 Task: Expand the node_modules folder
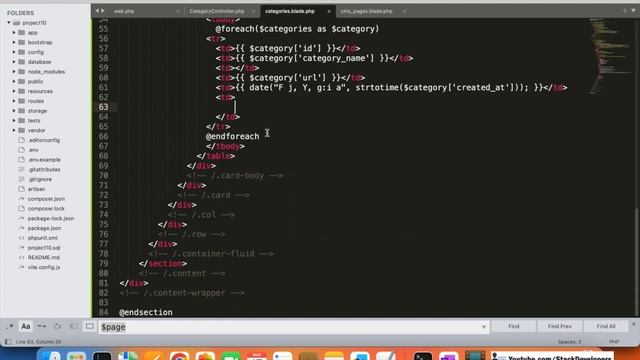14,72
